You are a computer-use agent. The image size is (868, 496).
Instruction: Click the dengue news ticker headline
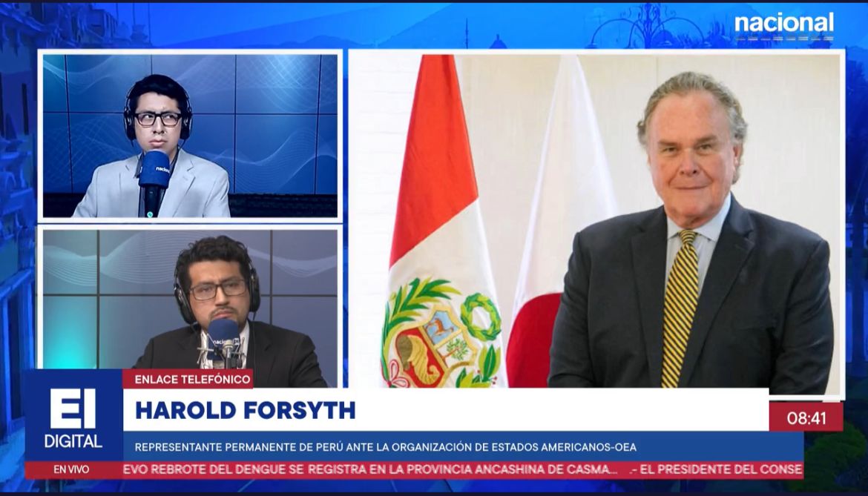371,469
